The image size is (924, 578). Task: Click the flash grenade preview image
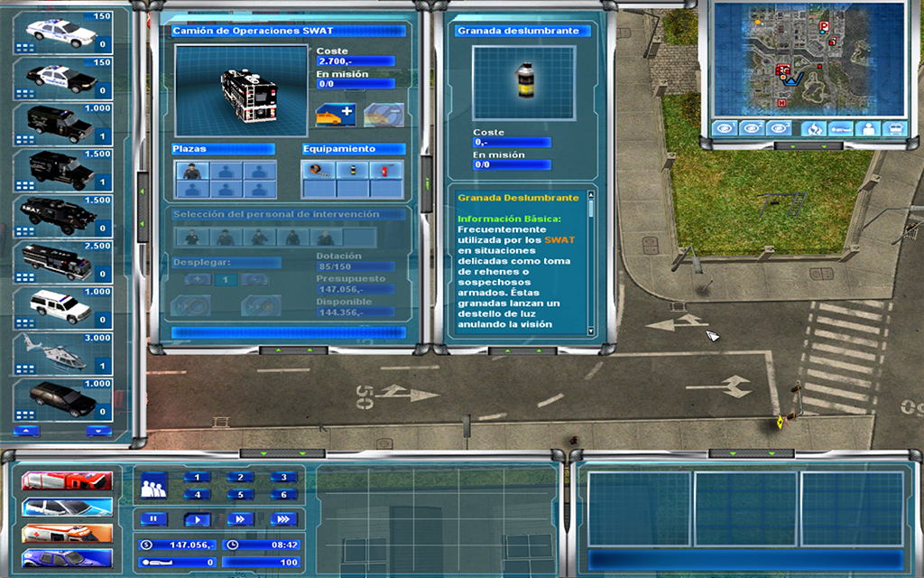[x=524, y=83]
